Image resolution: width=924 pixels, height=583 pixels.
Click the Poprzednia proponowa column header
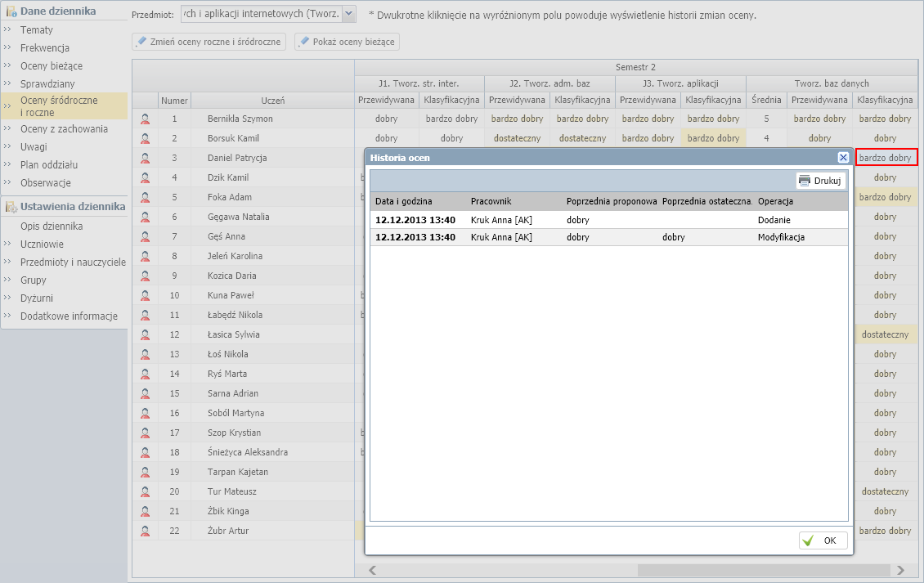(611, 201)
